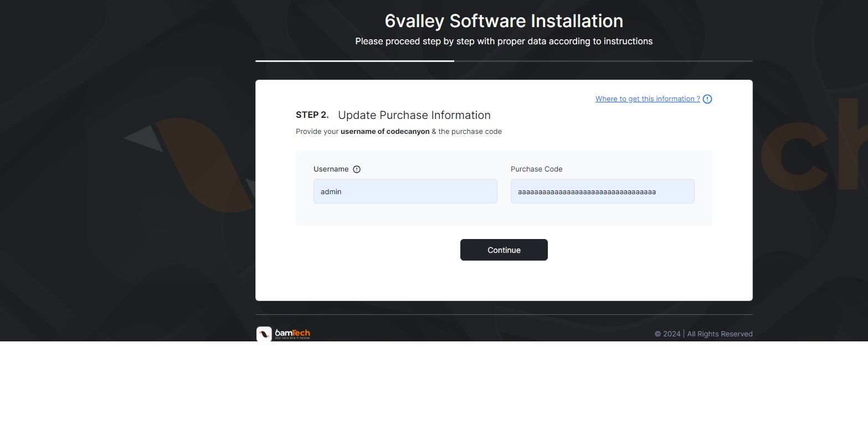The image size is (868, 436).
Task: Focus the Purchase Code input field
Action: pyautogui.click(x=603, y=191)
